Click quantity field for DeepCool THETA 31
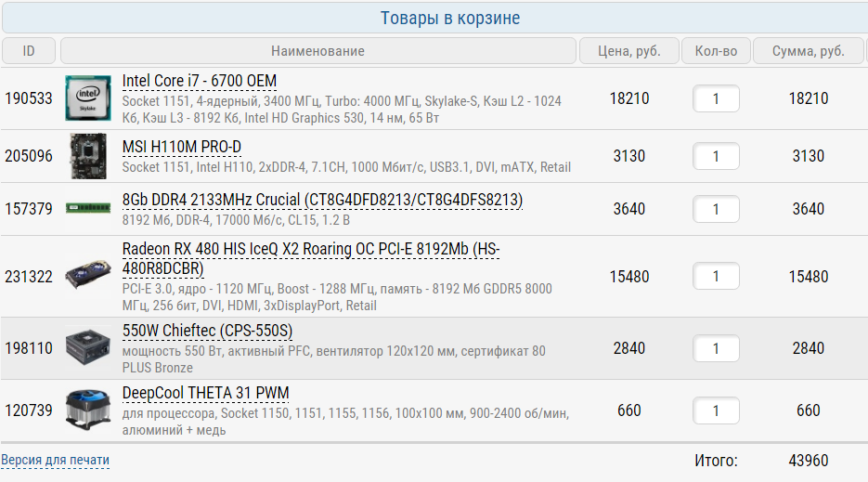Viewport: 868px width, 482px height. click(716, 410)
